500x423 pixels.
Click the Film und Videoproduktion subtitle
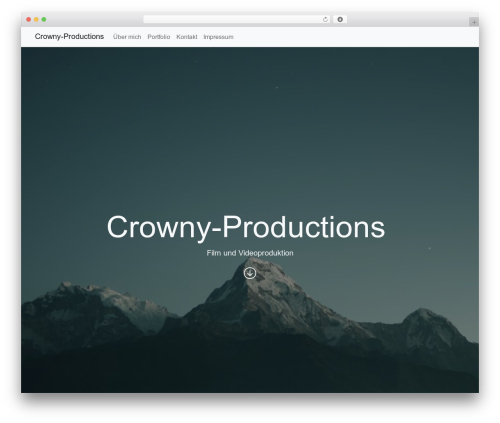(x=250, y=253)
